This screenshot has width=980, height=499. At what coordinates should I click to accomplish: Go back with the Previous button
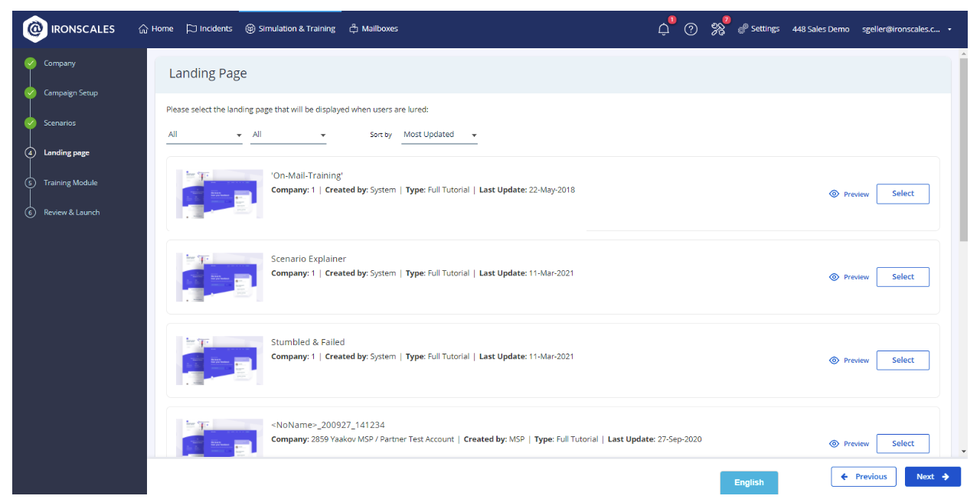[864, 477]
